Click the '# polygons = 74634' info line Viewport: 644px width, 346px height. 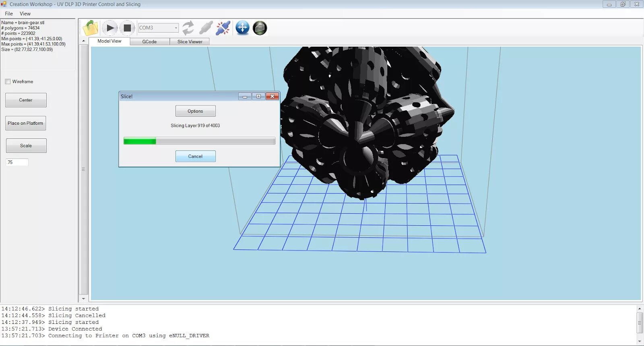[21, 28]
